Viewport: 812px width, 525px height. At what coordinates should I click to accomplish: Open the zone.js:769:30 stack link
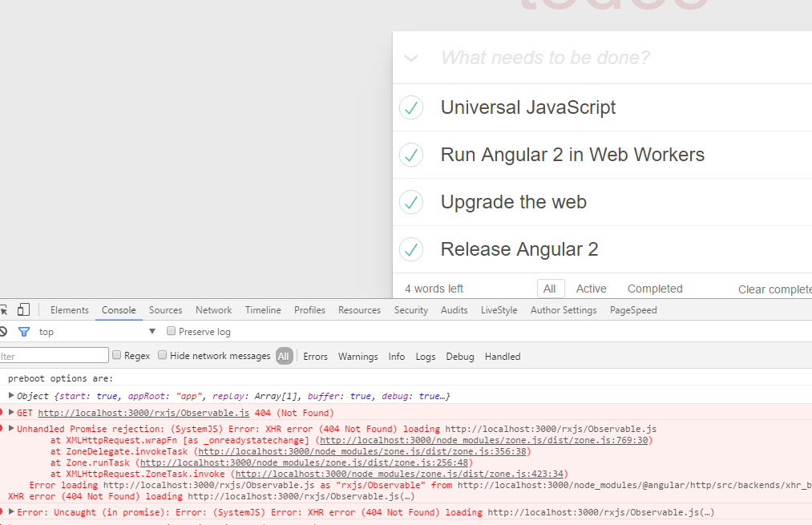[x=483, y=440]
